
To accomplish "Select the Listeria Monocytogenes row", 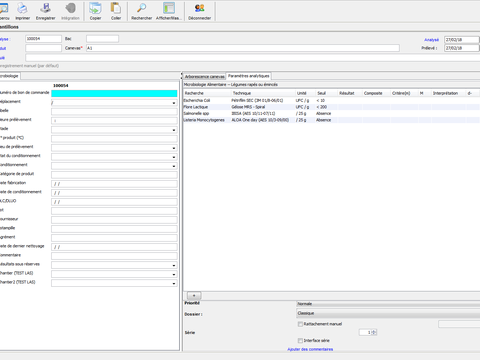I will tap(332, 120).
